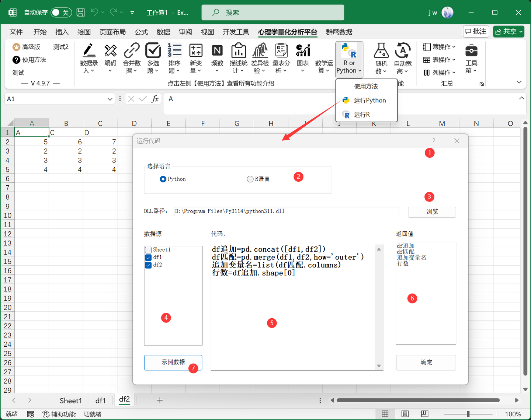Switch to the df1 sheet tab
The image size is (531, 420).
pos(100,400)
